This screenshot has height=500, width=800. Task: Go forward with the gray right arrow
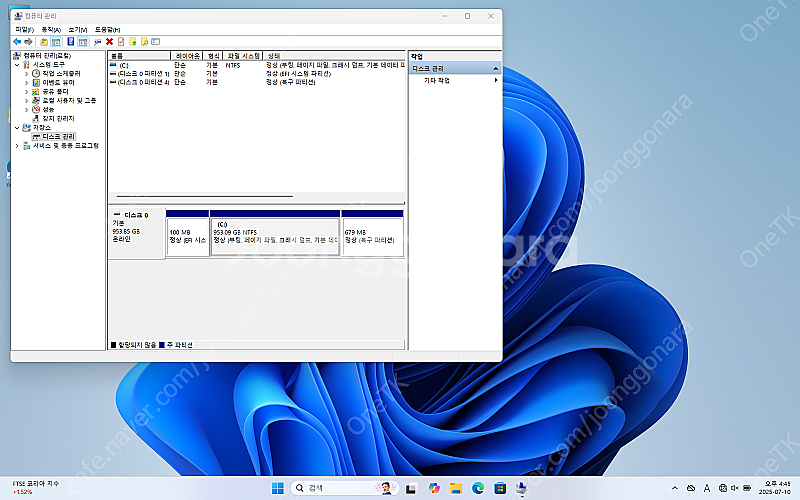point(29,42)
